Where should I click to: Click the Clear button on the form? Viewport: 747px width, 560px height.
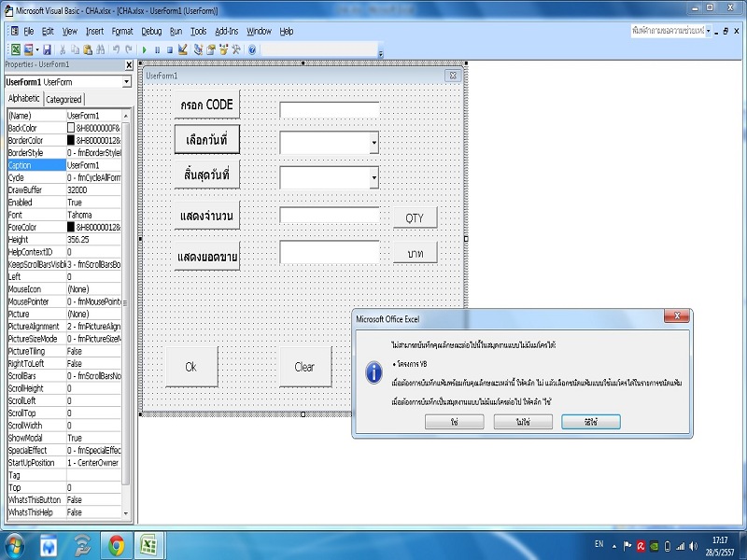click(304, 367)
